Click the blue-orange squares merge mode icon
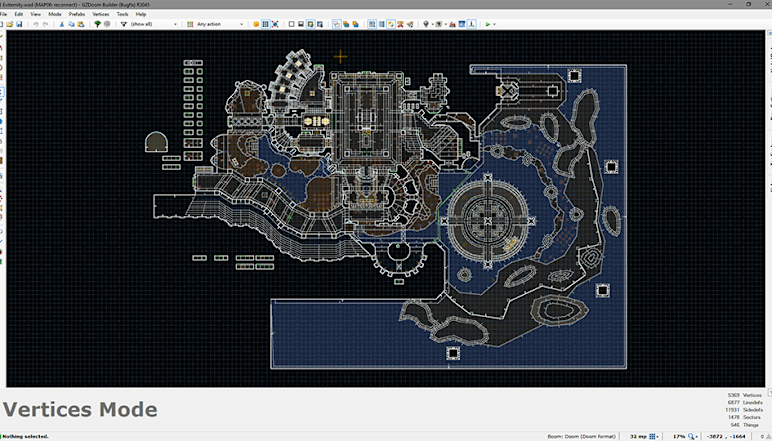Screen dimensions: 772x441 (x=346, y=24)
